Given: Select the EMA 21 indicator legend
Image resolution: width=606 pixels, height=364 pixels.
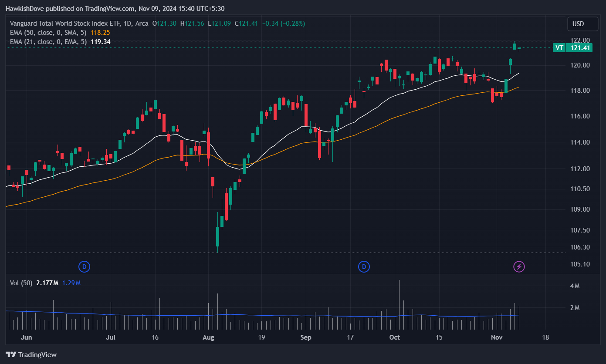Looking at the screenshot, I should pyautogui.click(x=48, y=42).
